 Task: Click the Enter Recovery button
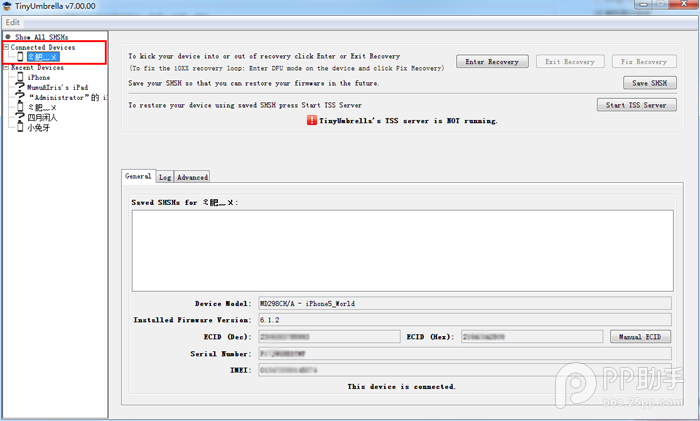(x=492, y=62)
